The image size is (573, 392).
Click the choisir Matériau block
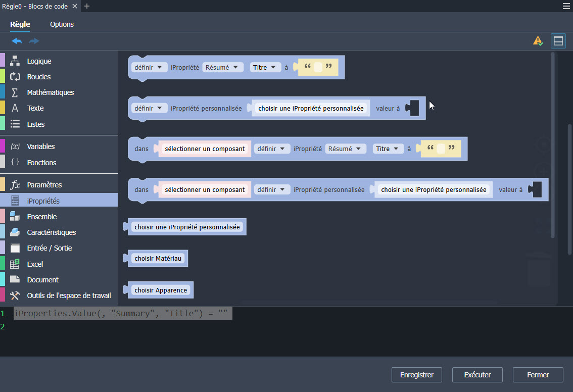point(158,259)
